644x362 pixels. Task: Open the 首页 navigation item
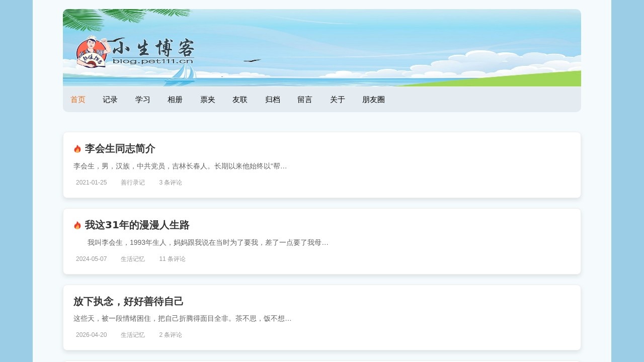tap(78, 100)
